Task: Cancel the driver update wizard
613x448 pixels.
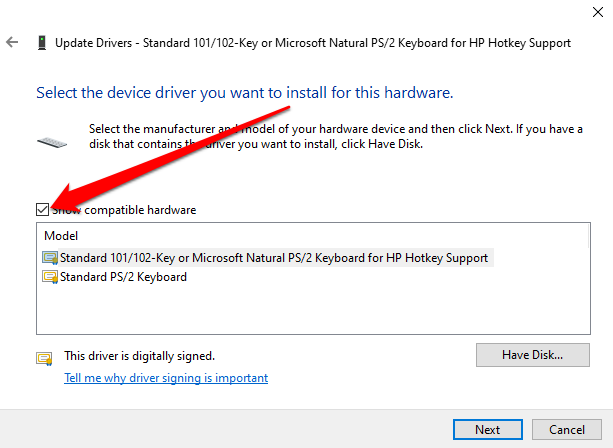Action: [x=567, y=429]
